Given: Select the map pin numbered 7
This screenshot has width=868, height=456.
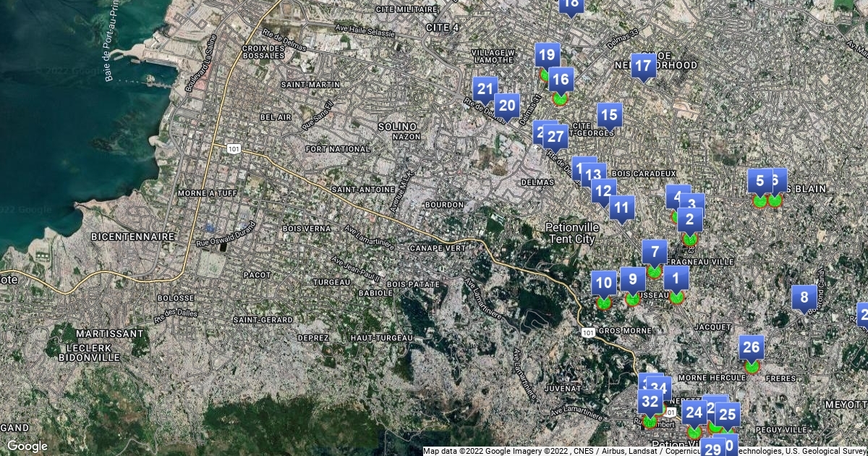Looking at the screenshot, I should coord(655,253).
